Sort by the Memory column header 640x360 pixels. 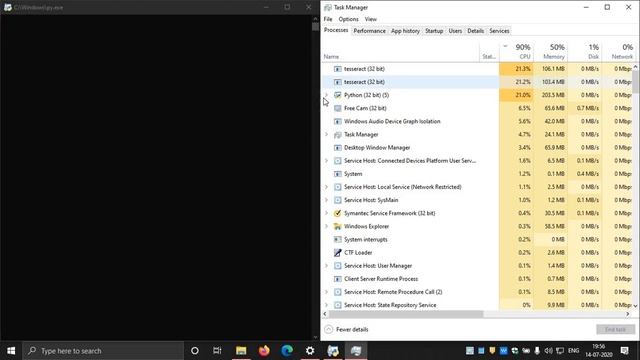click(551, 51)
